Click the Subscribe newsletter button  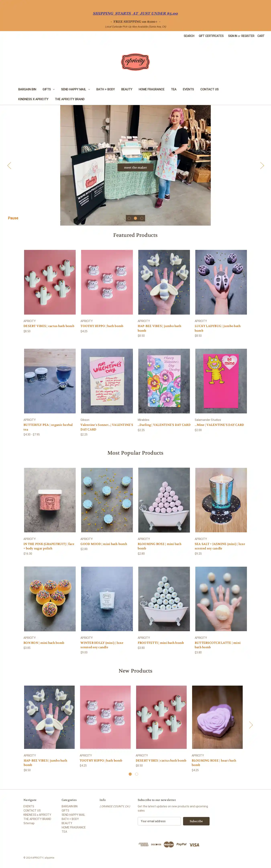coord(196,821)
